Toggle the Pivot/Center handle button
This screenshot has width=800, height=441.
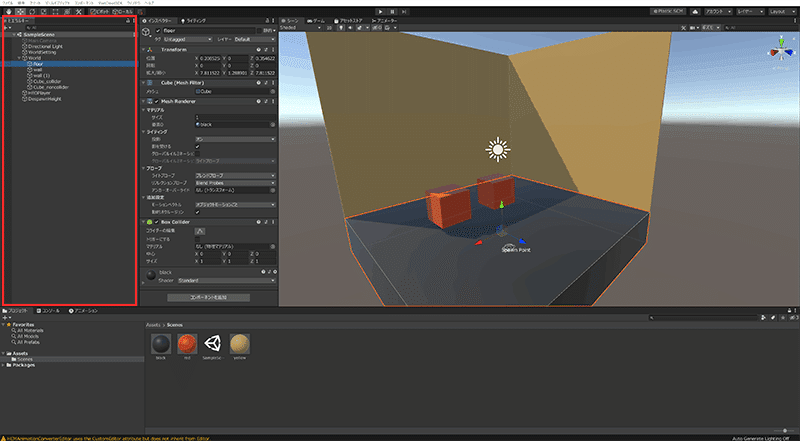pyautogui.click(x=99, y=11)
